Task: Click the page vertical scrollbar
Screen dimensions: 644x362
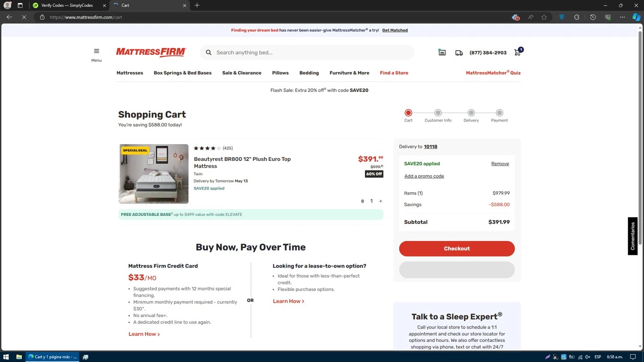Action: 640,137
